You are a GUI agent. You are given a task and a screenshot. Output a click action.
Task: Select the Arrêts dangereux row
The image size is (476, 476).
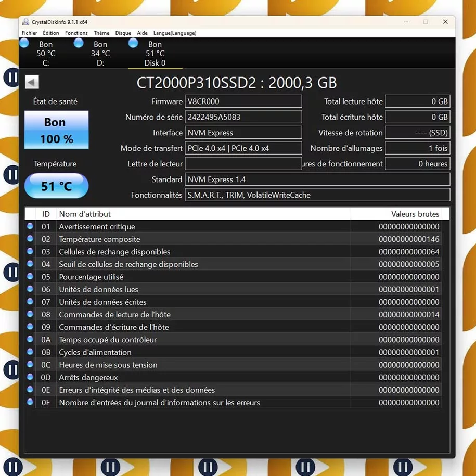[x=233, y=377]
